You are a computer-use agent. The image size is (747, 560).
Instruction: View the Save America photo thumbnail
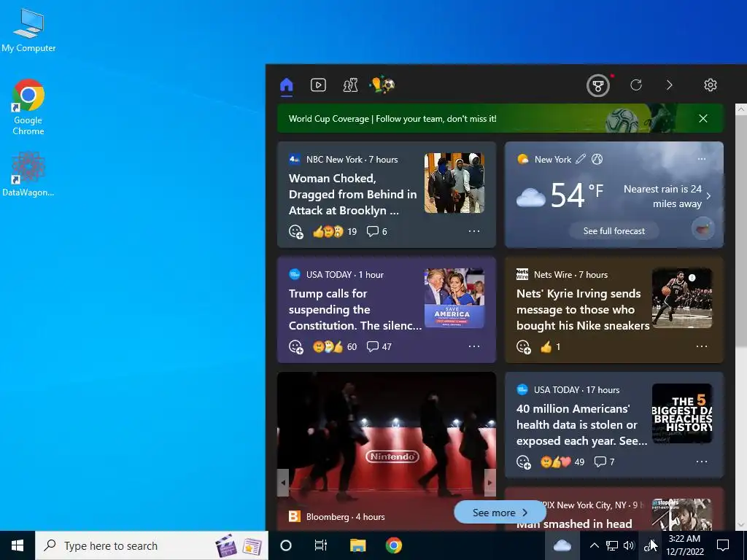point(454,298)
